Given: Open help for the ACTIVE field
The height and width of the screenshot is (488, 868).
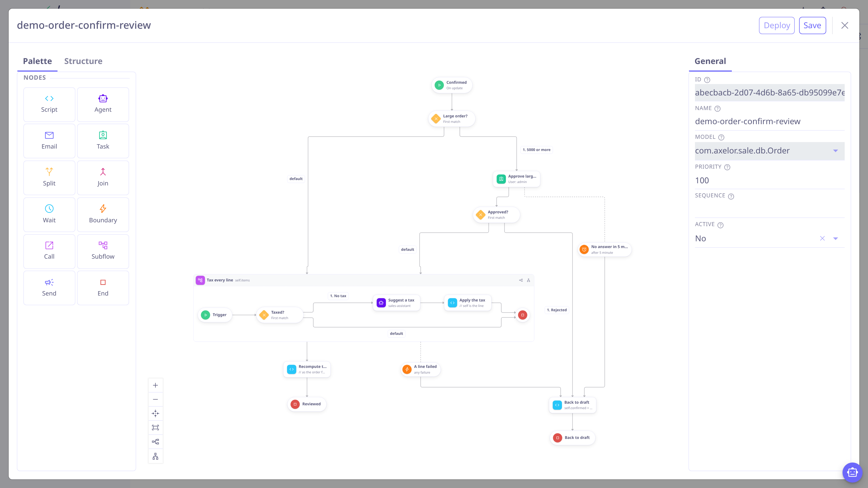Looking at the screenshot, I should click(720, 225).
